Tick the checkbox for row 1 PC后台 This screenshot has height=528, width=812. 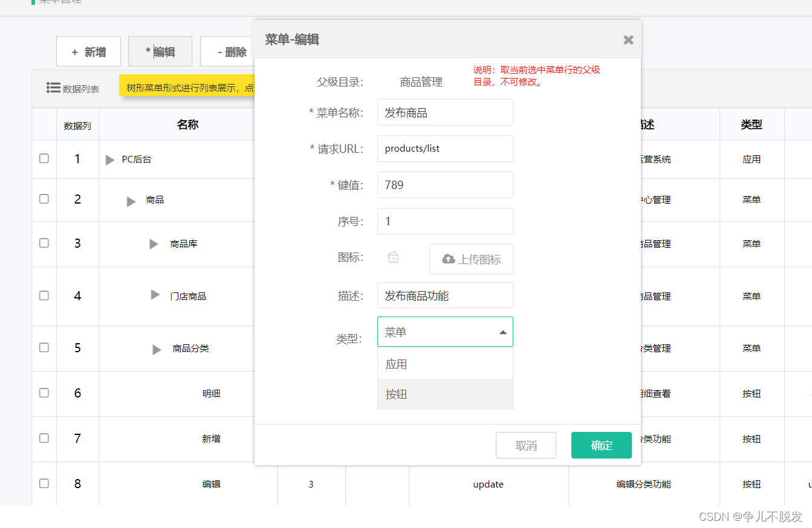(x=44, y=158)
